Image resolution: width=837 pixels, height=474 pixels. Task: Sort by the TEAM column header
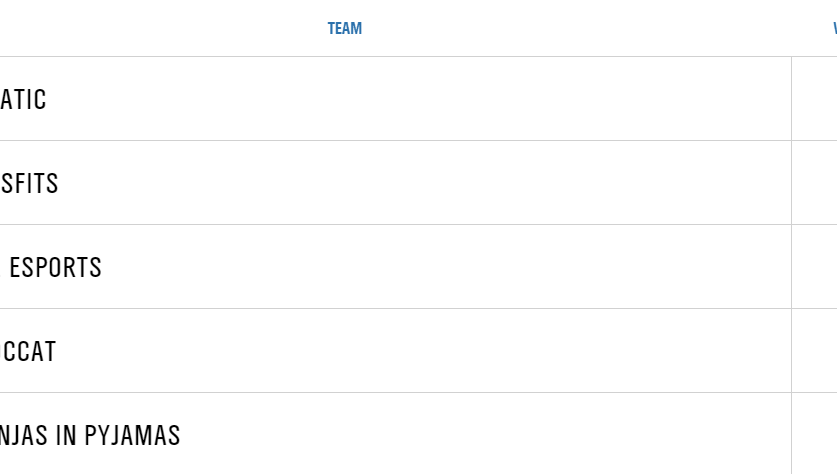345,29
